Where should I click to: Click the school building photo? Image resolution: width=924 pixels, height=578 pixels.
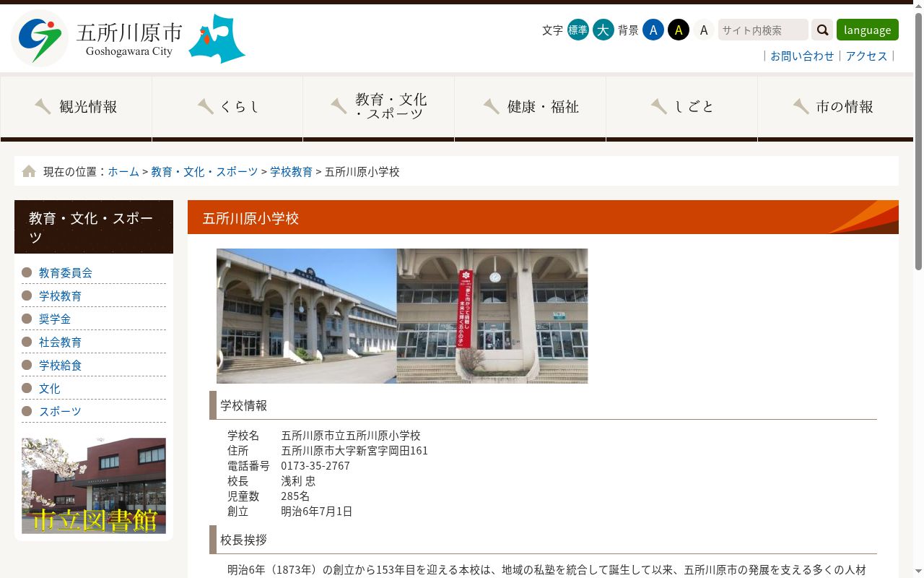click(402, 316)
